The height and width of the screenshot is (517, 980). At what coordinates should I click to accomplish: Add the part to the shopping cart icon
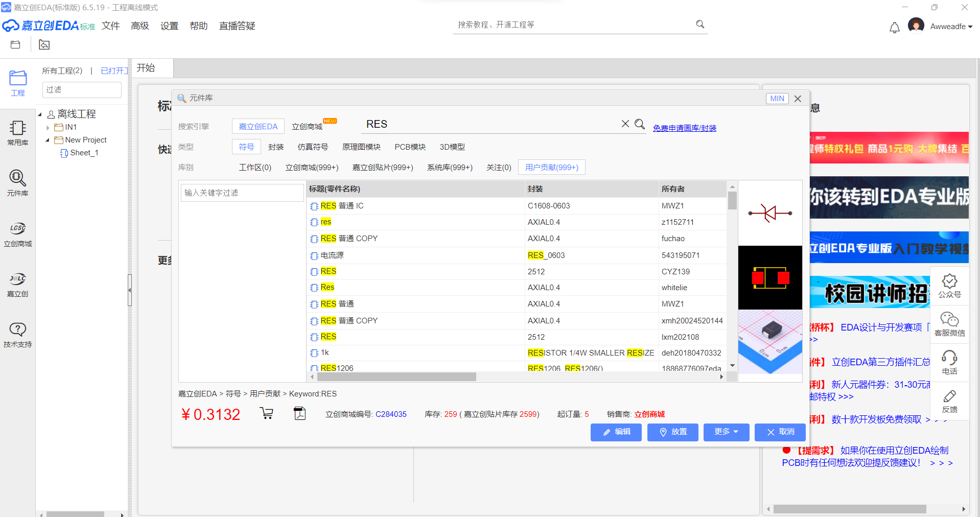(x=266, y=413)
